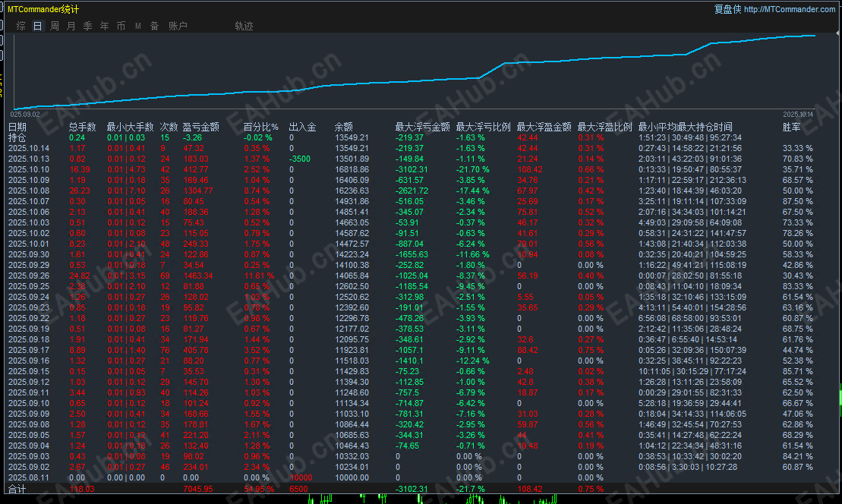Select the 2025.10.13 date row
Viewport: 842px width, 504px height.
(29, 159)
